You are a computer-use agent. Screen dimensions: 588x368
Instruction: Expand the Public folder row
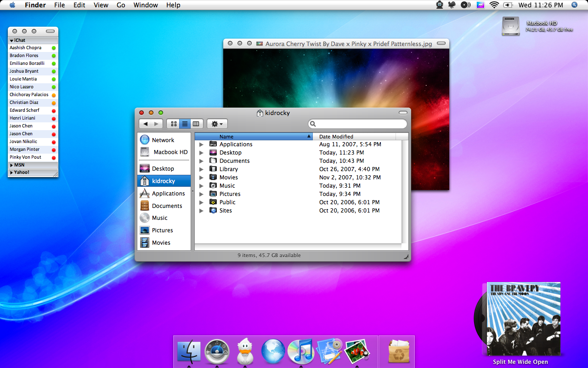tap(201, 202)
